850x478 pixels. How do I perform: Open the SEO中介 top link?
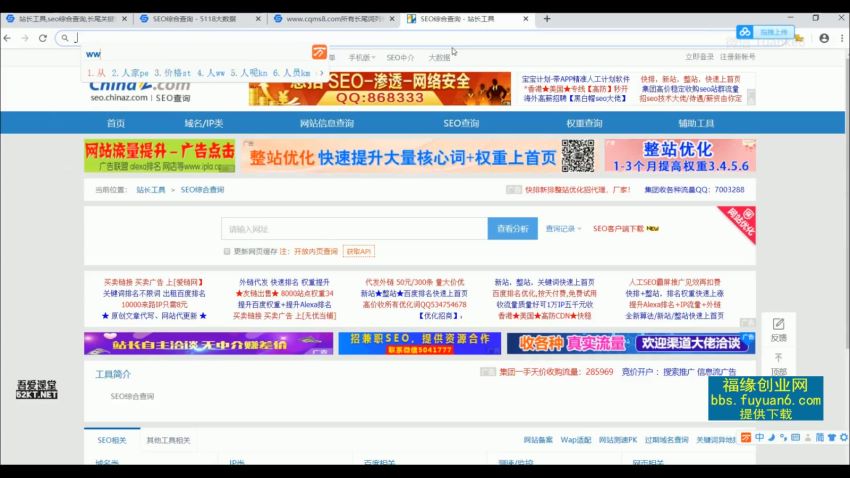[x=400, y=57]
